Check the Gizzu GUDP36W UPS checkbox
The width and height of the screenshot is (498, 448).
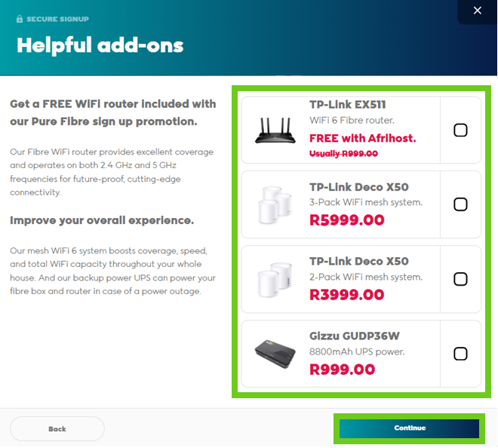(x=460, y=354)
